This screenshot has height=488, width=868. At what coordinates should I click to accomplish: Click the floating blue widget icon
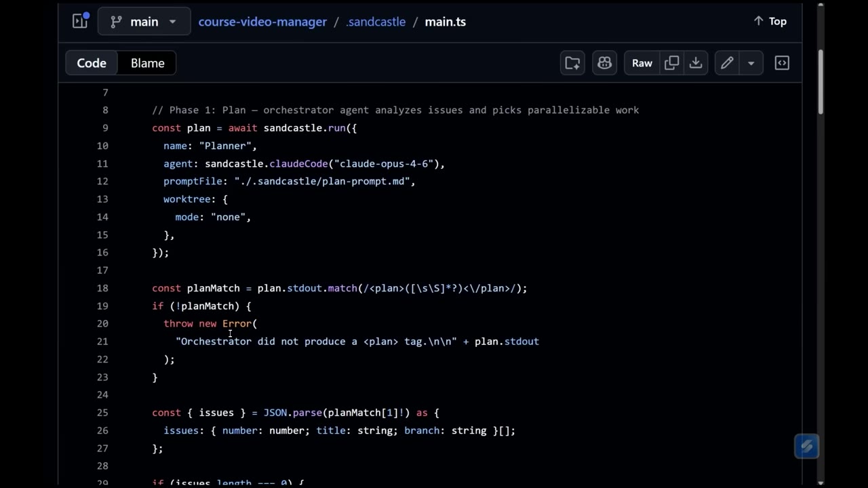(x=806, y=447)
